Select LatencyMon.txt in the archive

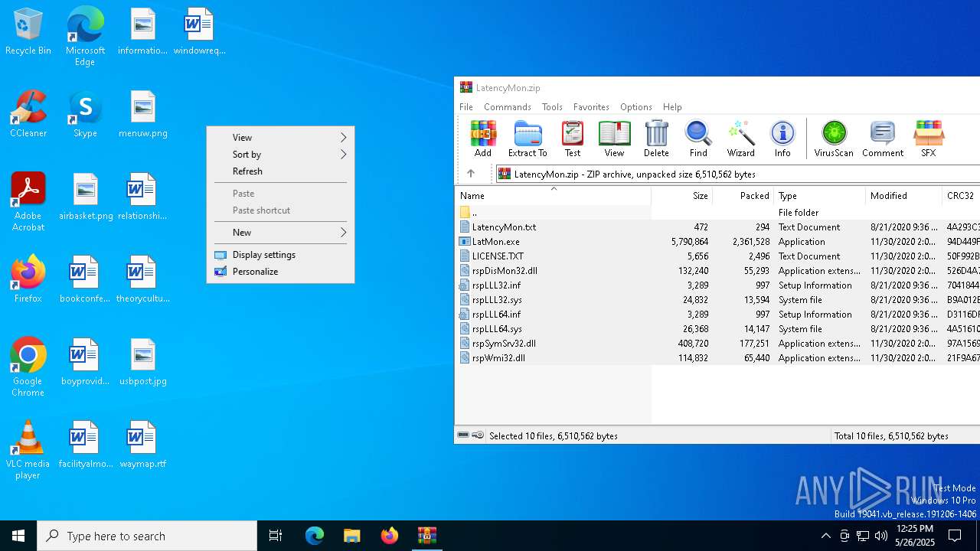[717, 227]
